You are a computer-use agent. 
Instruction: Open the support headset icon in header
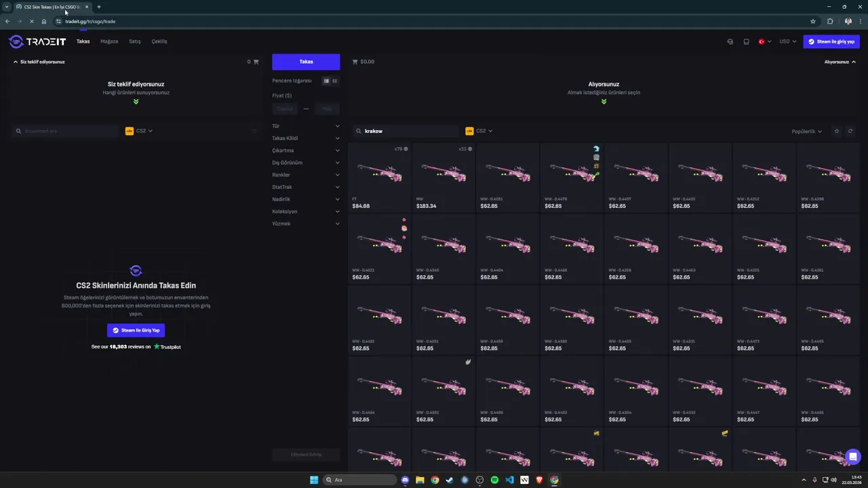click(x=730, y=41)
